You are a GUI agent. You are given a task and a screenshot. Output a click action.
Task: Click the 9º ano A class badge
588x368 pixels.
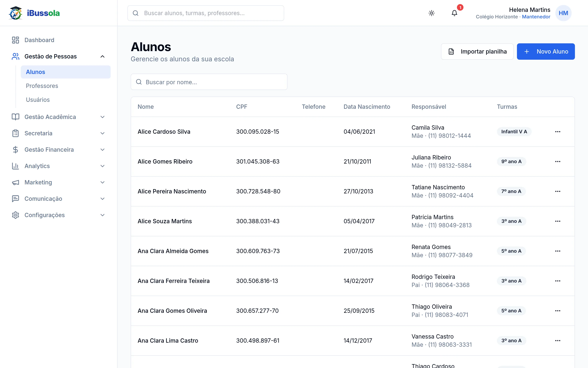511,162
